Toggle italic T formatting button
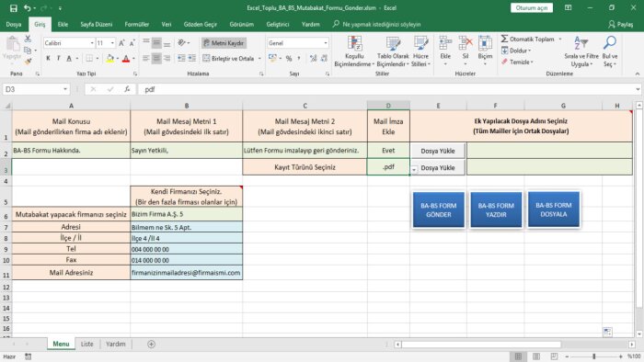644x362 pixels. [58, 59]
